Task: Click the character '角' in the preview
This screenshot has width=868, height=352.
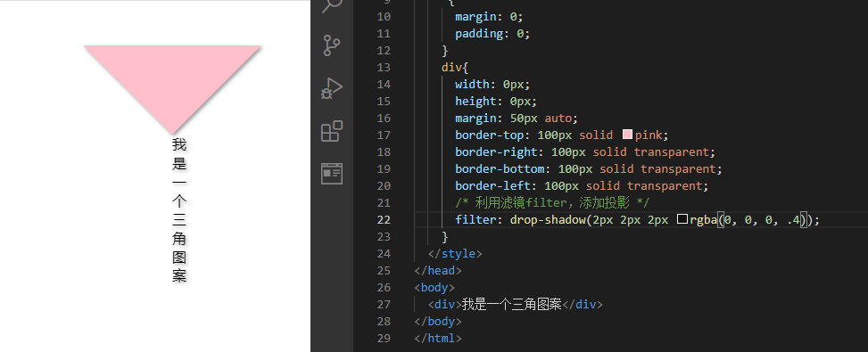Action: pyautogui.click(x=179, y=239)
